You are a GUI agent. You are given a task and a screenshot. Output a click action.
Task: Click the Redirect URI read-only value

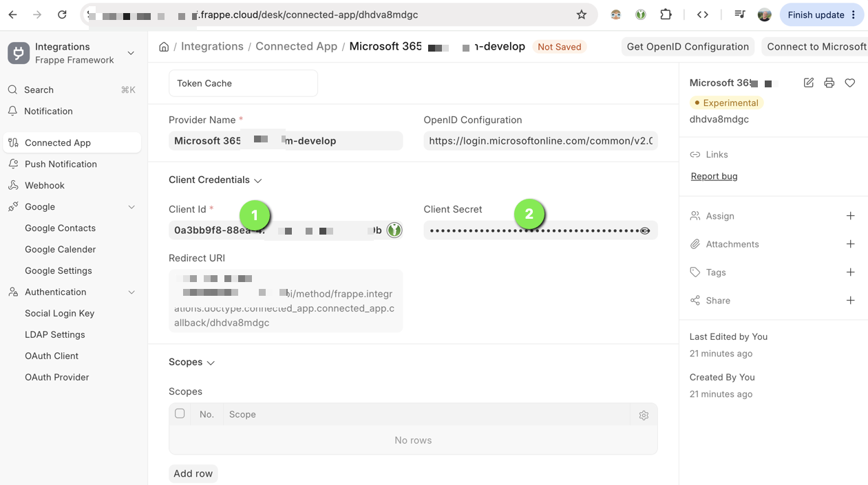(x=286, y=301)
